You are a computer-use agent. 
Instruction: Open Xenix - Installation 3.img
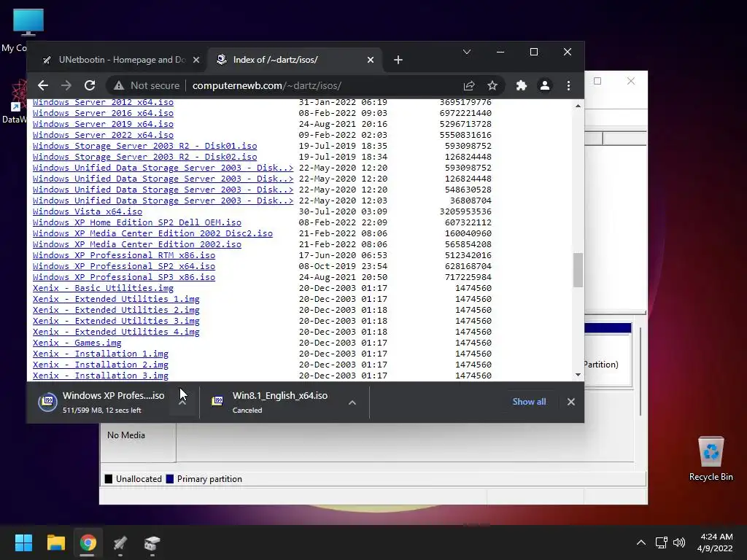[x=101, y=376]
